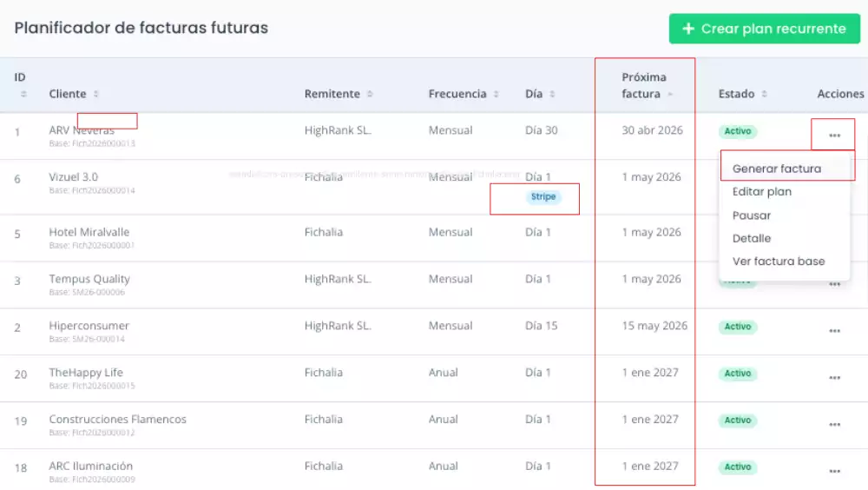Image resolution: width=868 pixels, height=490 pixels.
Task: Click Mensual in Hotel Miralvalle row
Action: [x=450, y=232]
